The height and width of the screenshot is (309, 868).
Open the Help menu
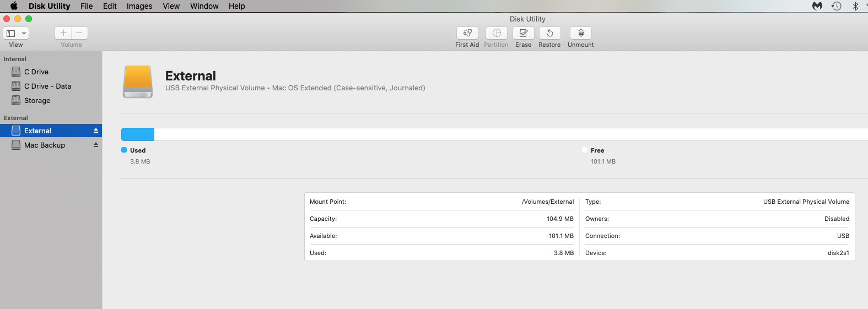(x=237, y=6)
